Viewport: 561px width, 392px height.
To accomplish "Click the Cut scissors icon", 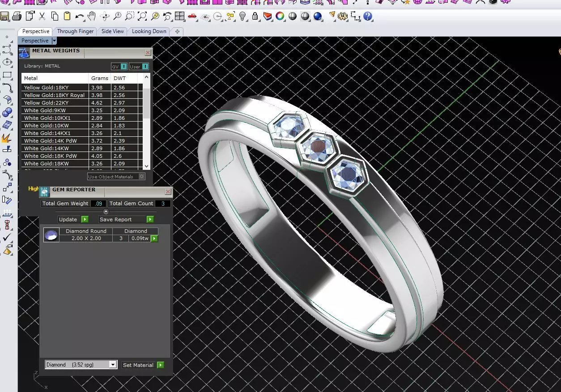I will click(x=42, y=17).
